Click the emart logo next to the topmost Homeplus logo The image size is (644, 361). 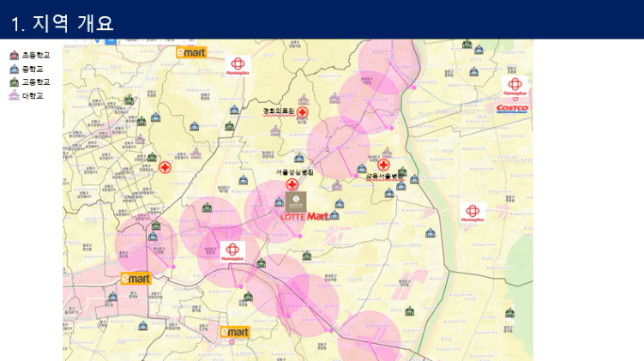click(x=191, y=52)
